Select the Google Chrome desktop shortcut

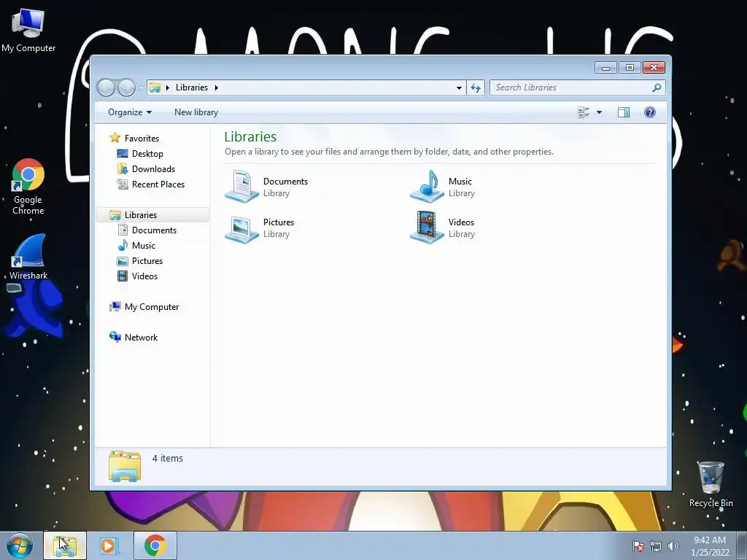28,187
